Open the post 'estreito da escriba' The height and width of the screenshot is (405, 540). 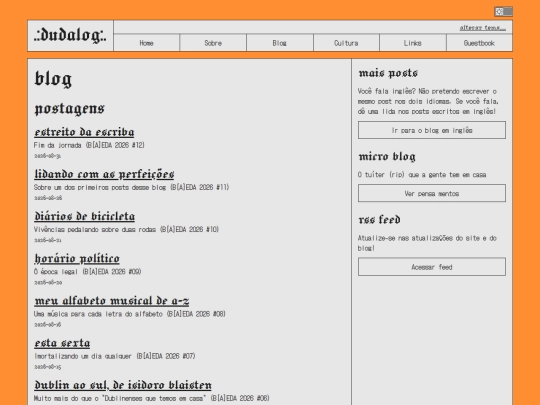[84, 132]
